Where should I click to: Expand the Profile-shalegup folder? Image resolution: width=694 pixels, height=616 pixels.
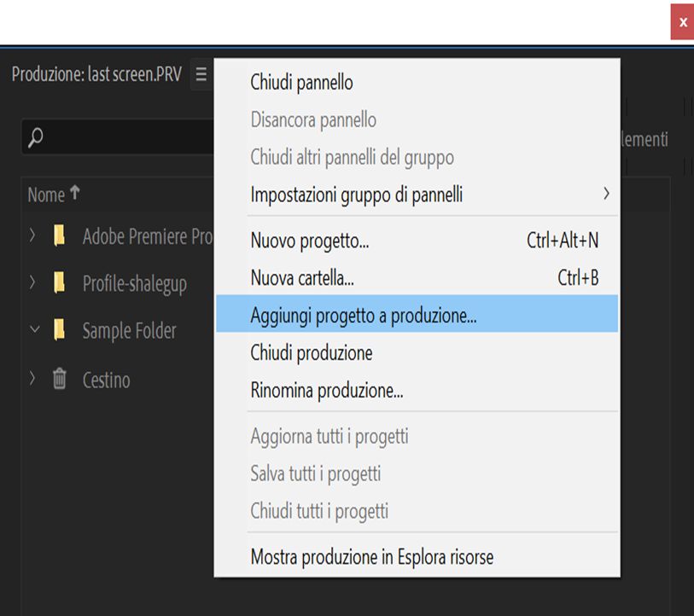click(33, 282)
